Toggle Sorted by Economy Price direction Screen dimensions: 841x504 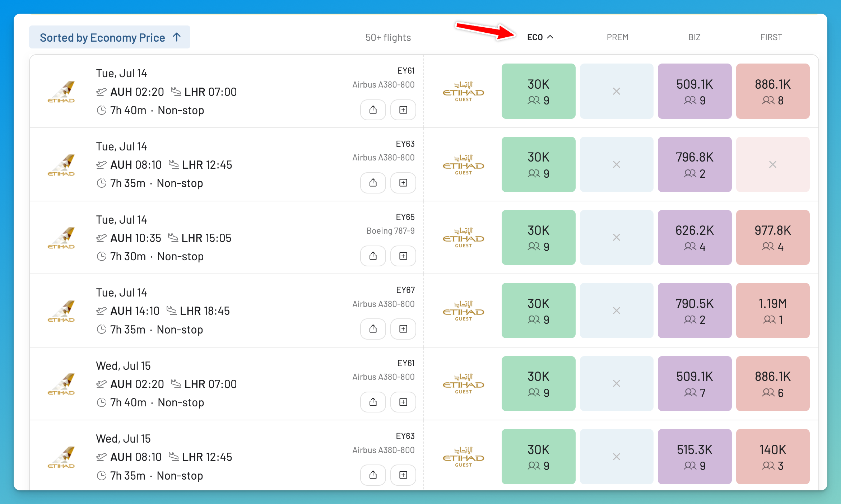coord(110,37)
